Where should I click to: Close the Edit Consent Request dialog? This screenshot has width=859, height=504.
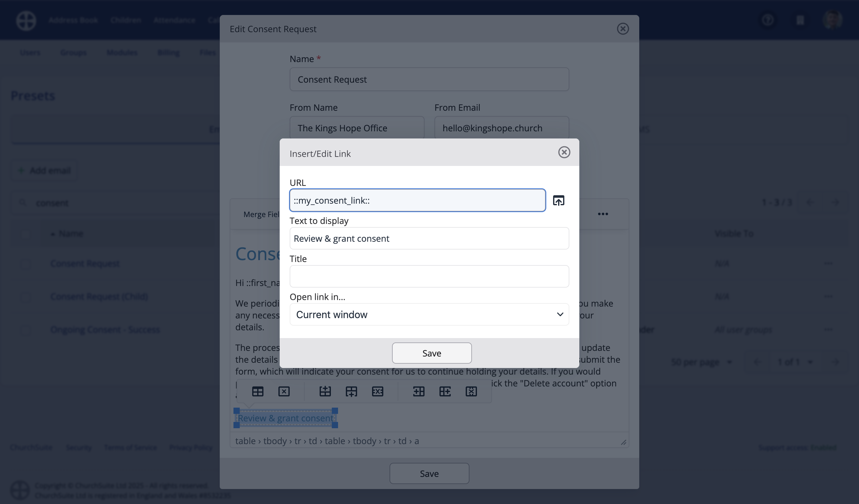coord(623,29)
